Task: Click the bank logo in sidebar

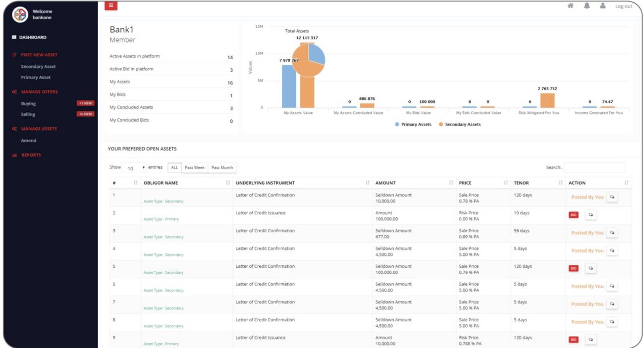Action: point(20,14)
